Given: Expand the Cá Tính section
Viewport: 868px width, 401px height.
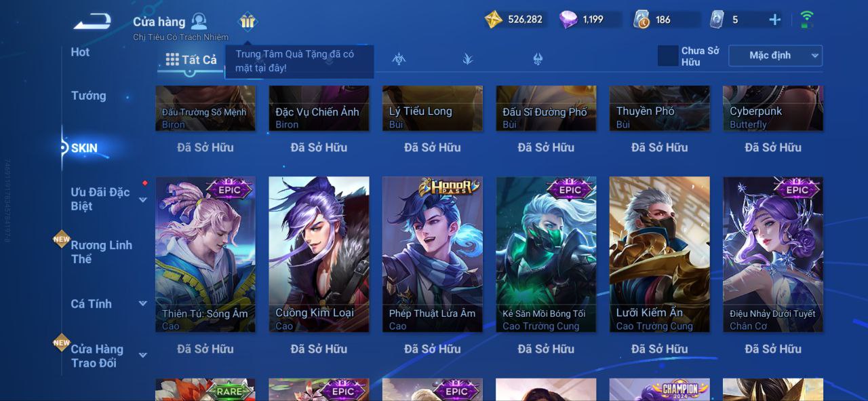Looking at the screenshot, I should coord(143,304).
